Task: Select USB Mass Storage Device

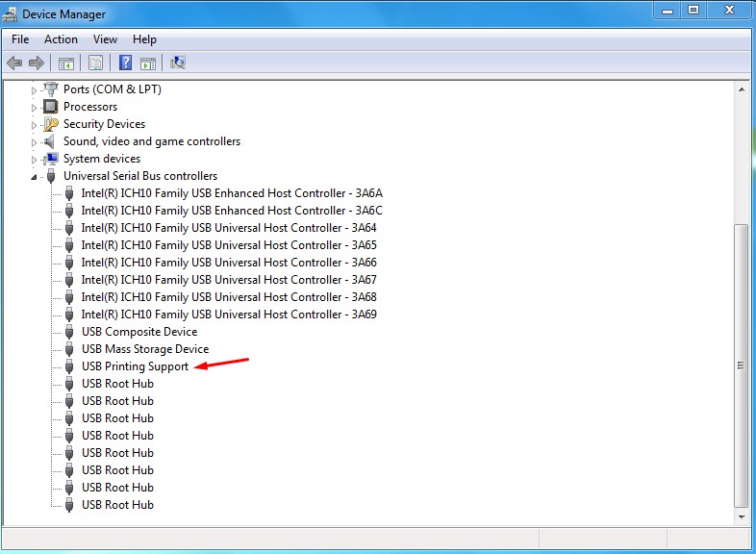Action: pos(145,349)
